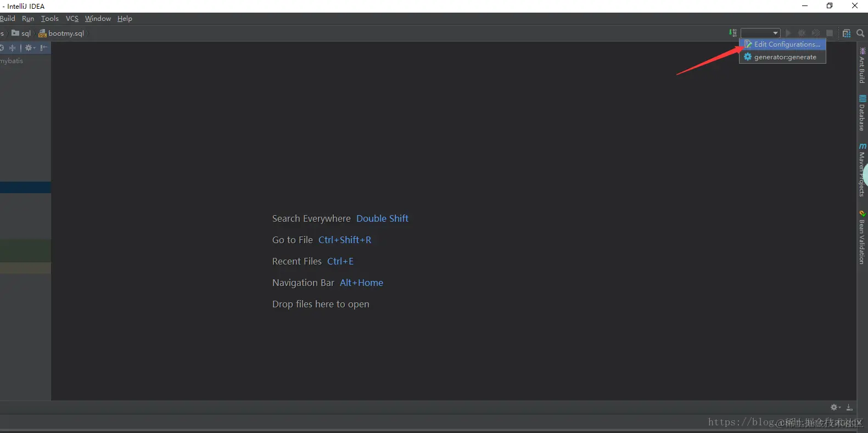Viewport: 868px width, 433px height.
Task: Click the Database stack icon in sidebar
Action: tap(862, 99)
